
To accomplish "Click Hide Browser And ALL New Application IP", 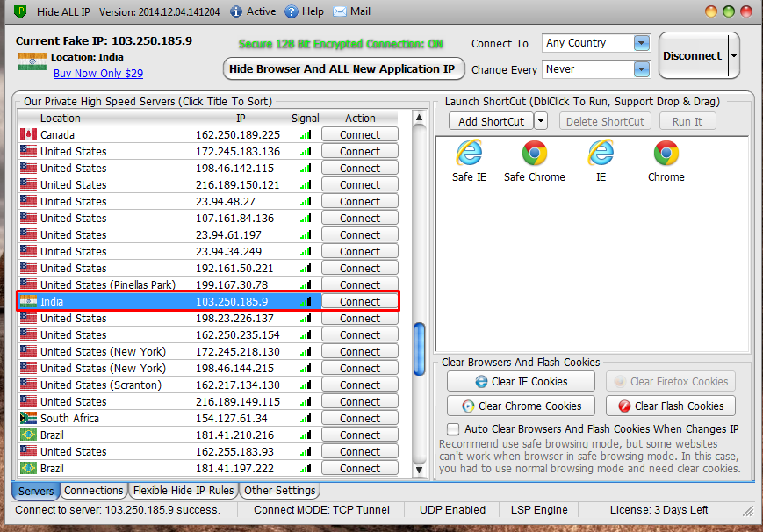I will pos(343,68).
